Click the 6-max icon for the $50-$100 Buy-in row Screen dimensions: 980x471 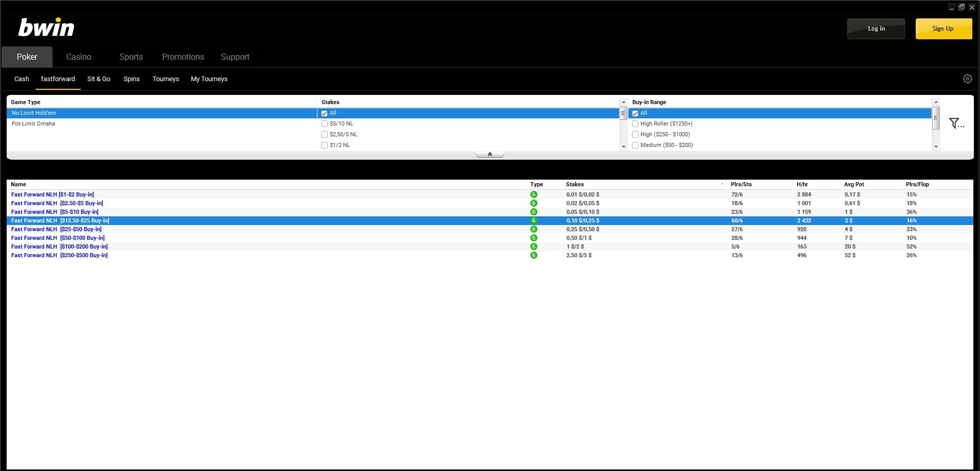[533, 238]
